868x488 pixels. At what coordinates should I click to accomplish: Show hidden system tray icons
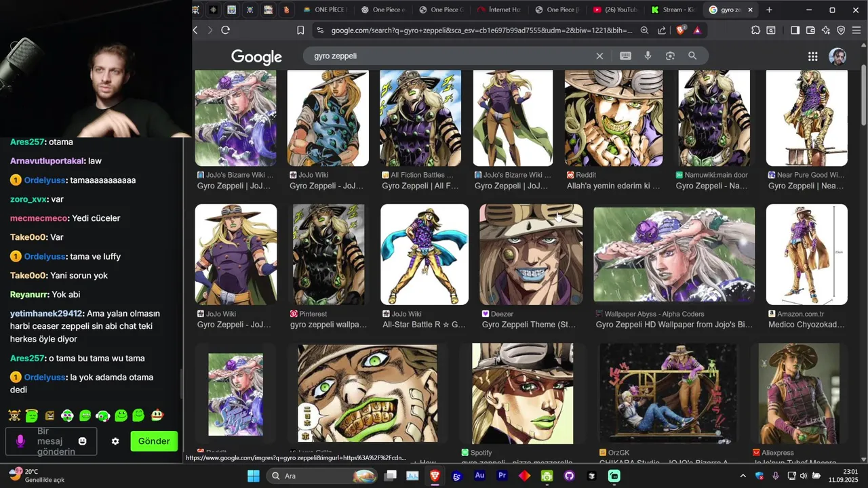[743, 476]
